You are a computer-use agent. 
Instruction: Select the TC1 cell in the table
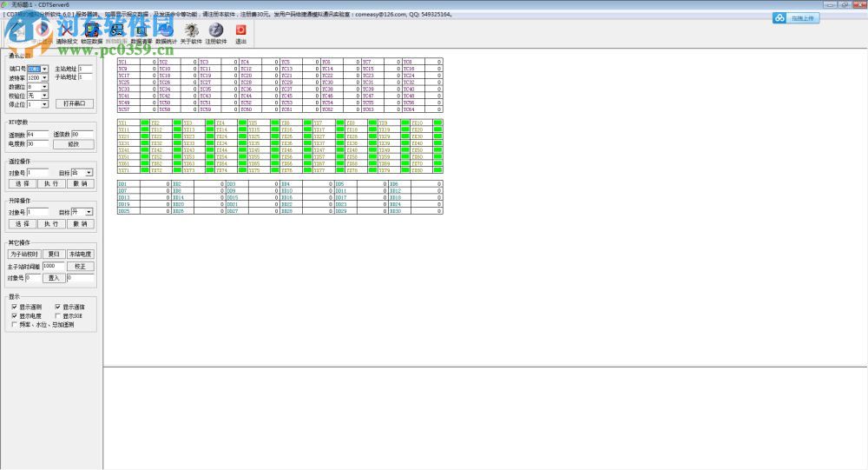(x=128, y=62)
